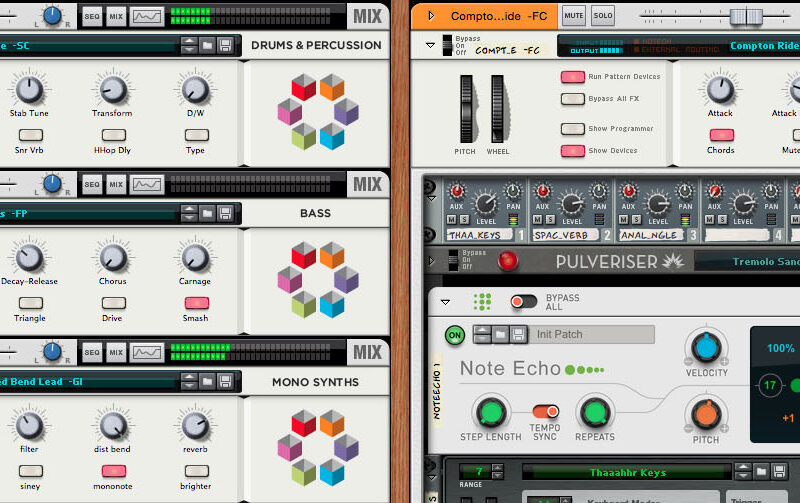Image resolution: width=800 pixels, height=503 pixels.
Task: Expand Compton Ride channel triangle
Action: pyautogui.click(x=431, y=16)
